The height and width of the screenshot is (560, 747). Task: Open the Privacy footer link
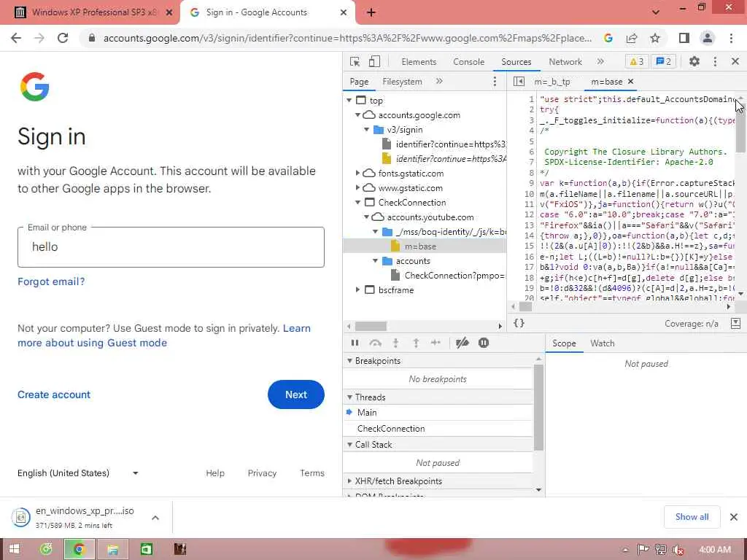262,473
